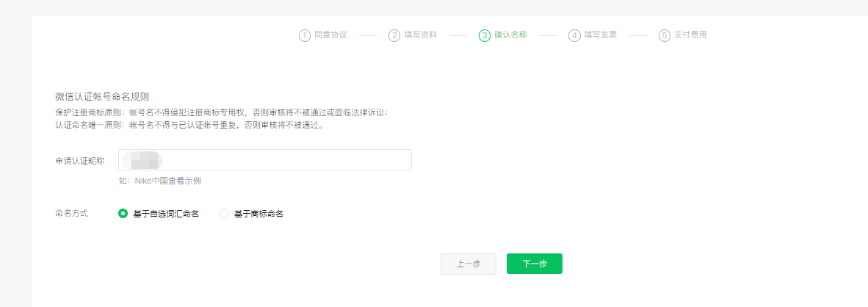This screenshot has height=307, width=868.
Task: Click the blurred nickname text in the input
Action: [142, 160]
